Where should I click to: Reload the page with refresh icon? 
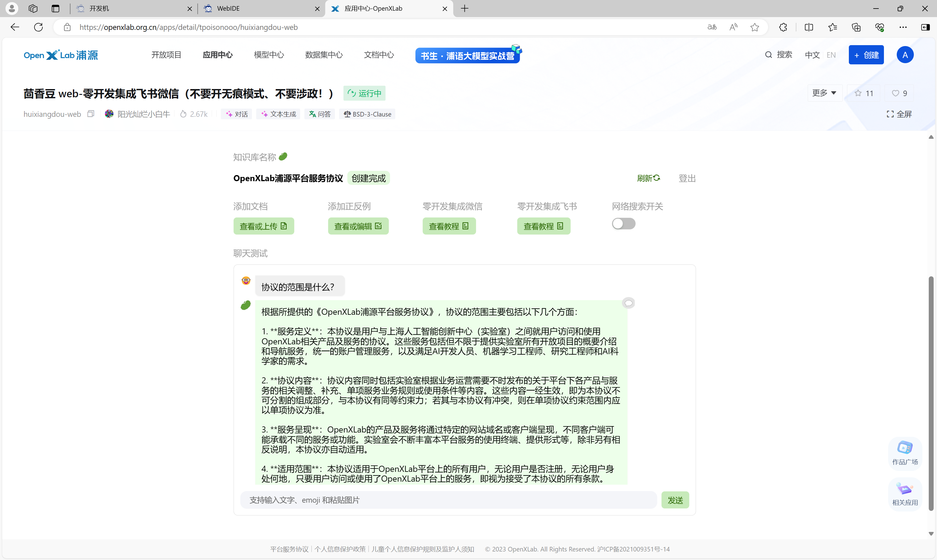[x=38, y=27]
